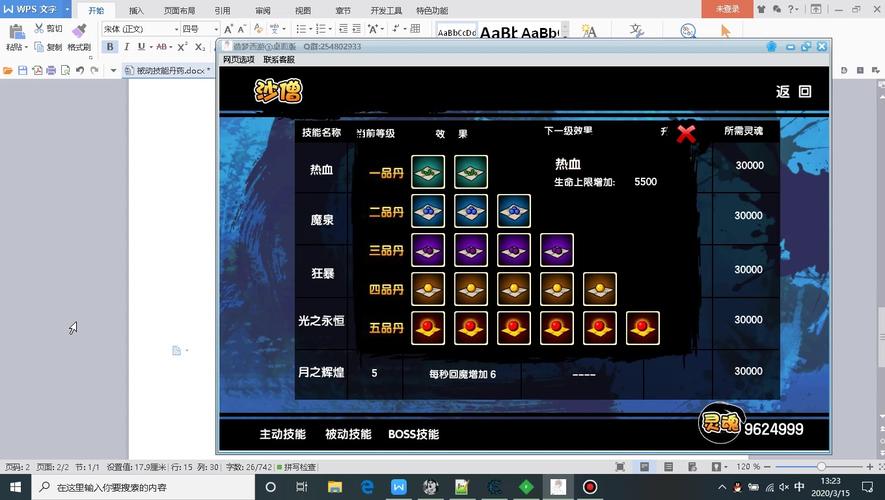Screen dimensions: 885x500
Task: Click the increase font size icon
Action: [x=228, y=29]
